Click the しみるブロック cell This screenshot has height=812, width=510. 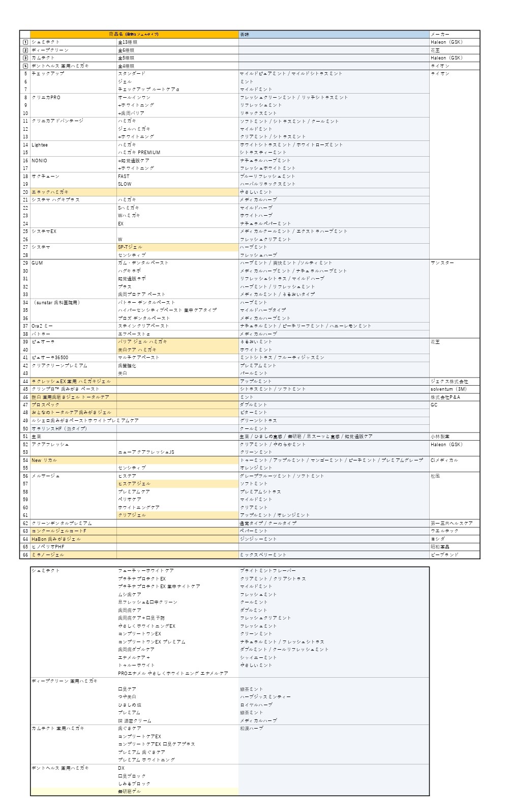(177, 784)
